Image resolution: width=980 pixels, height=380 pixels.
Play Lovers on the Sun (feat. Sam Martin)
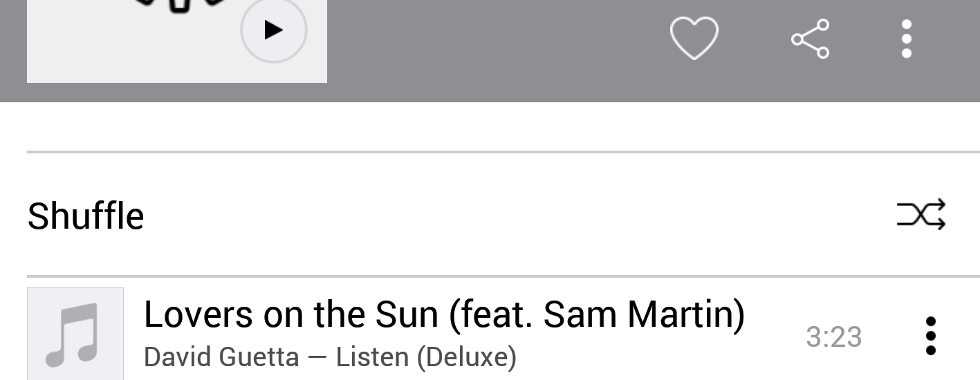444,315
